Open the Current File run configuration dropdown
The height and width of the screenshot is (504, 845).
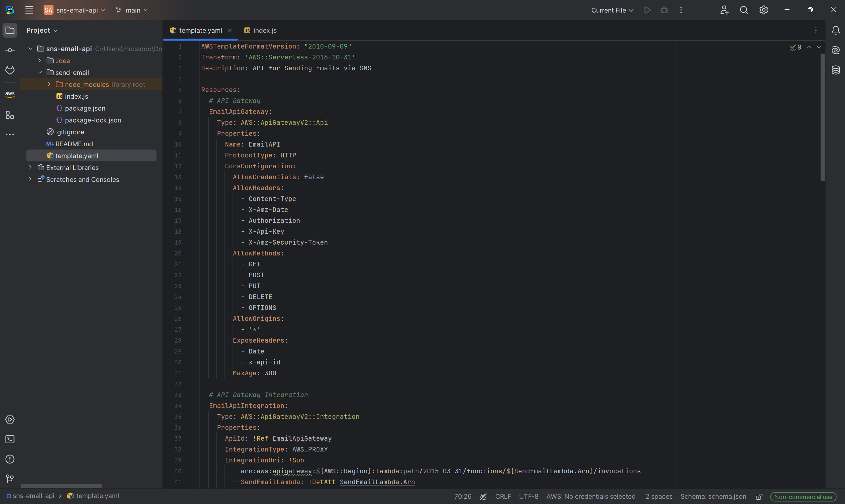612,10
